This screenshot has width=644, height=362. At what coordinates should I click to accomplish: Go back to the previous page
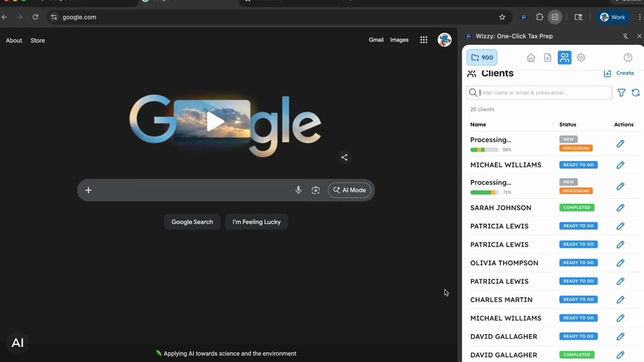[x=5, y=17]
